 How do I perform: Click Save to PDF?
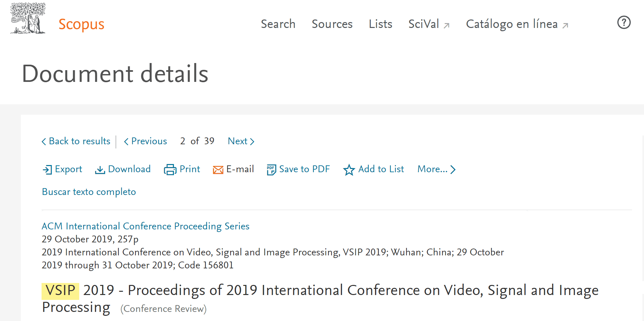(304, 169)
